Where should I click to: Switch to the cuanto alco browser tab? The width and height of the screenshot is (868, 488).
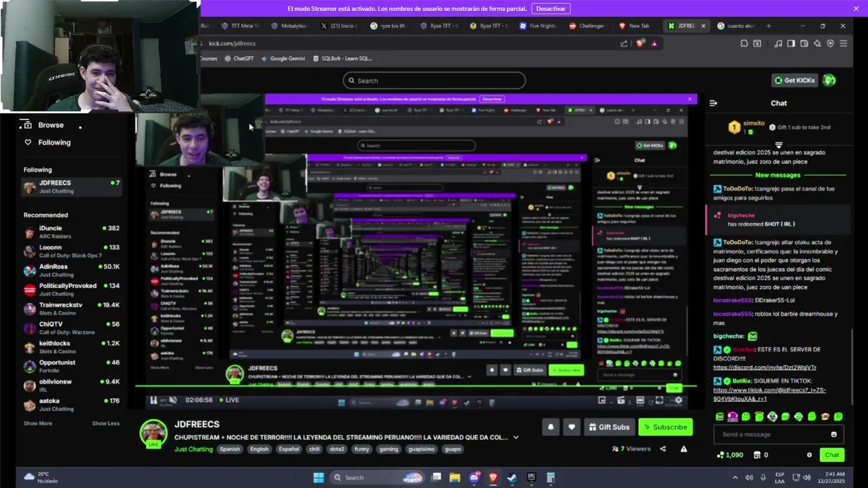(x=736, y=26)
